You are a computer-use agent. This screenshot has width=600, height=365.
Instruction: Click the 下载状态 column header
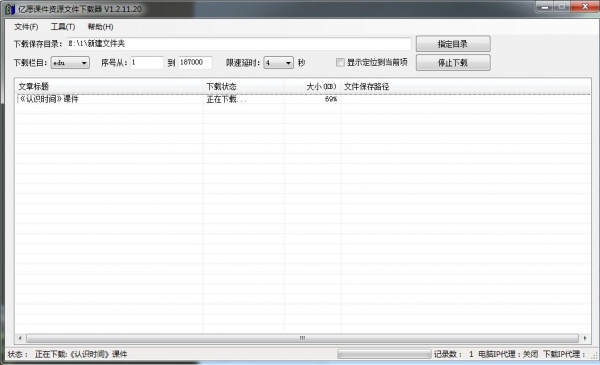(x=243, y=86)
